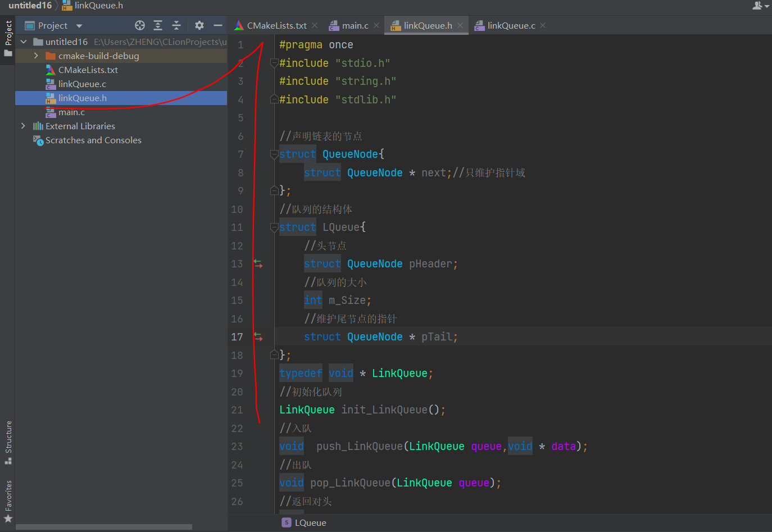Click the Expand All icon in Project toolbar
Viewport: 772px width, 532px height.
click(x=158, y=25)
